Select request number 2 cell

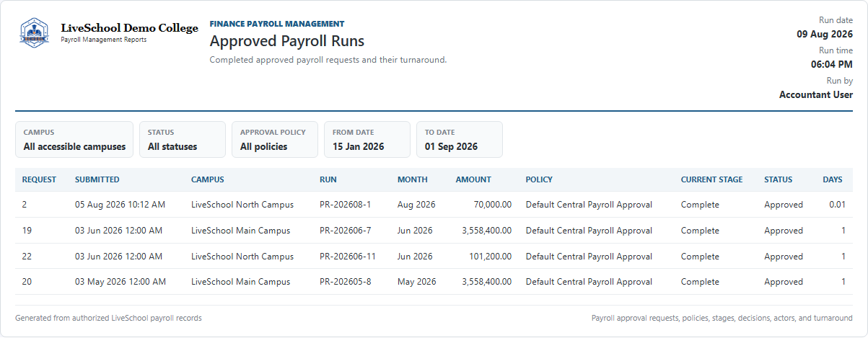25,205
